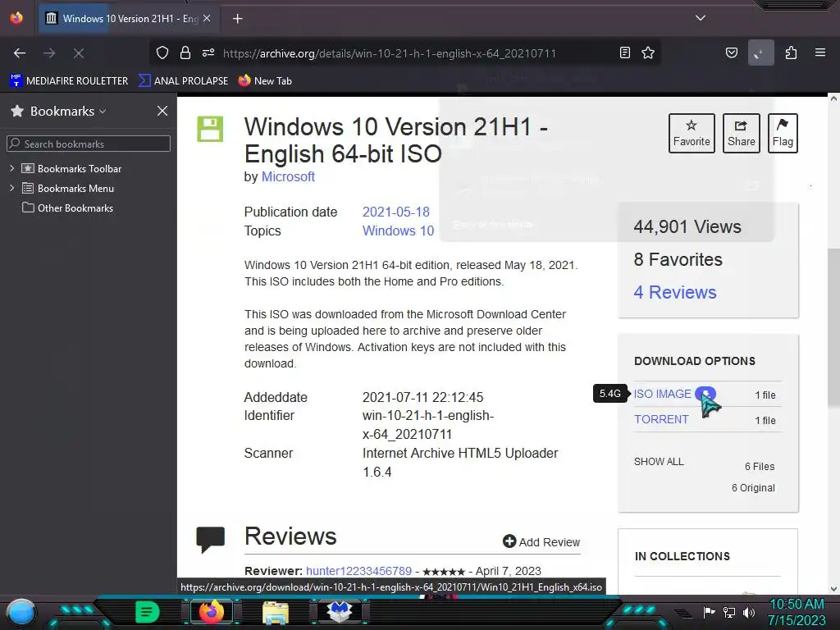840x630 pixels.
Task: Click the Flag button
Action: point(783,133)
